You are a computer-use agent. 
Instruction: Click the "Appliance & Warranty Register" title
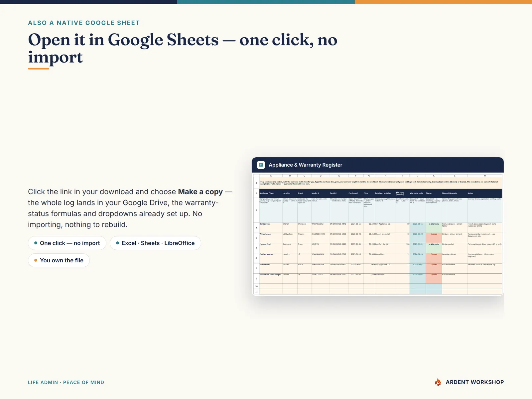[x=305, y=165]
